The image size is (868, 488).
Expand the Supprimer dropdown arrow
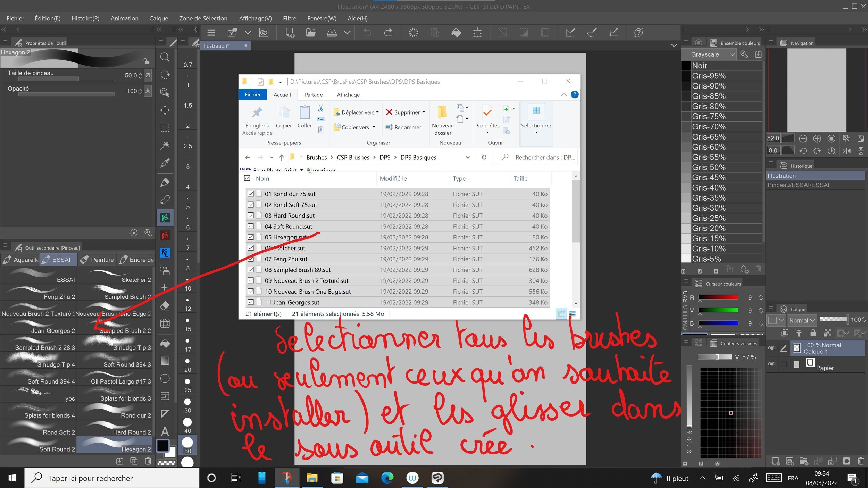click(x=424, y=112)
